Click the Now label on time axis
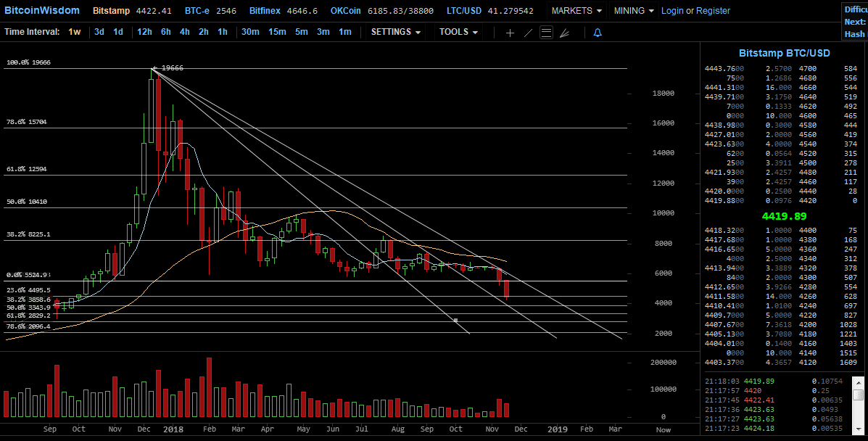The image size is (868, 441). (664, 429)
